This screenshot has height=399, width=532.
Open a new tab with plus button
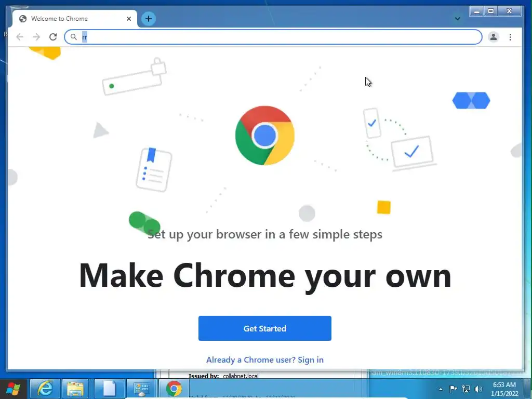tap(148, 19)
